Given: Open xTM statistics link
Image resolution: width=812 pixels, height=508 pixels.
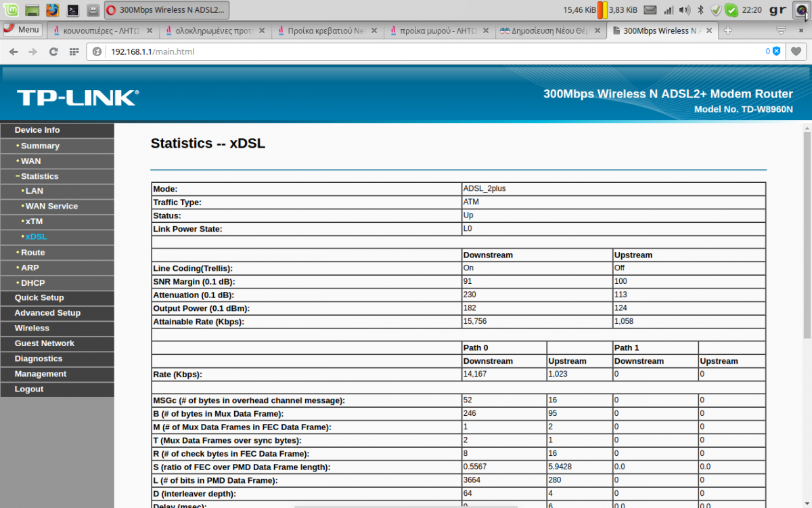Looking at the screenshot, I should [34, 221].
